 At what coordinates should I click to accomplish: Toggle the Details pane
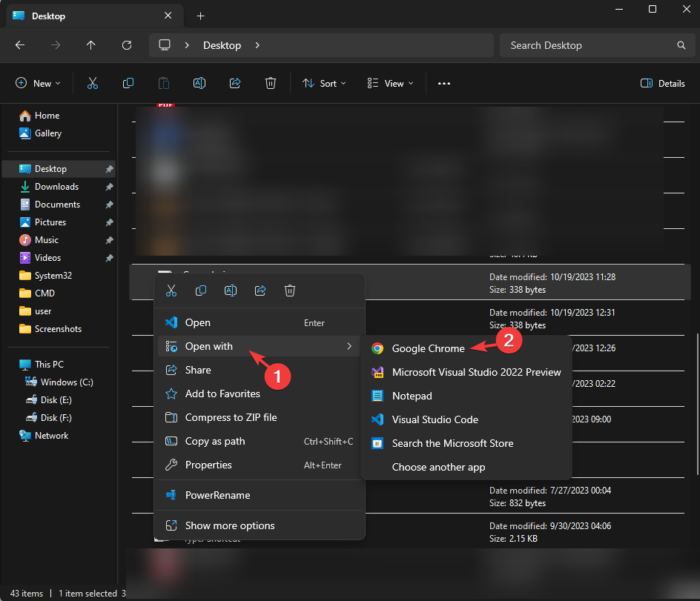tap(662, 83)
